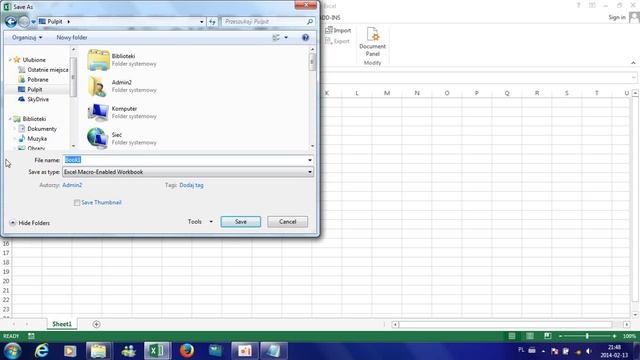Open the Biblioteki system folder
The image size is (640, 360).
tap(122, 60)
